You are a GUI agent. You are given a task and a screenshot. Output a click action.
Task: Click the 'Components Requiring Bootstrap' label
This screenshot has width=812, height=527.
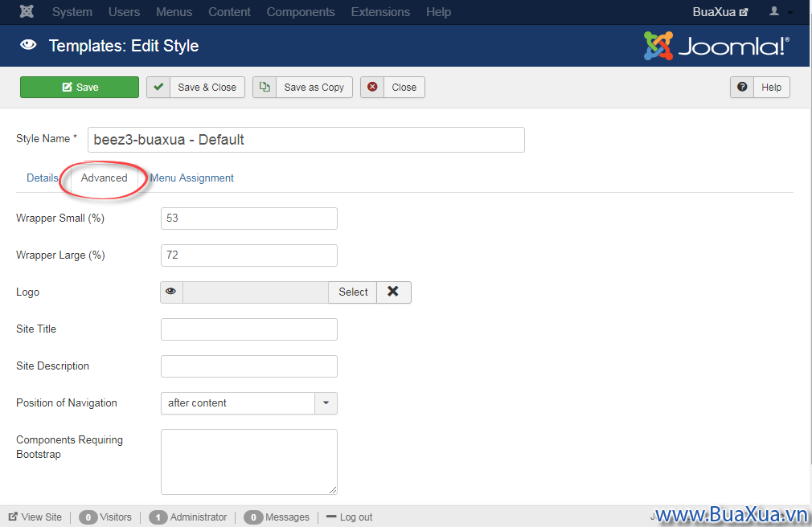(x=69, y=447)
